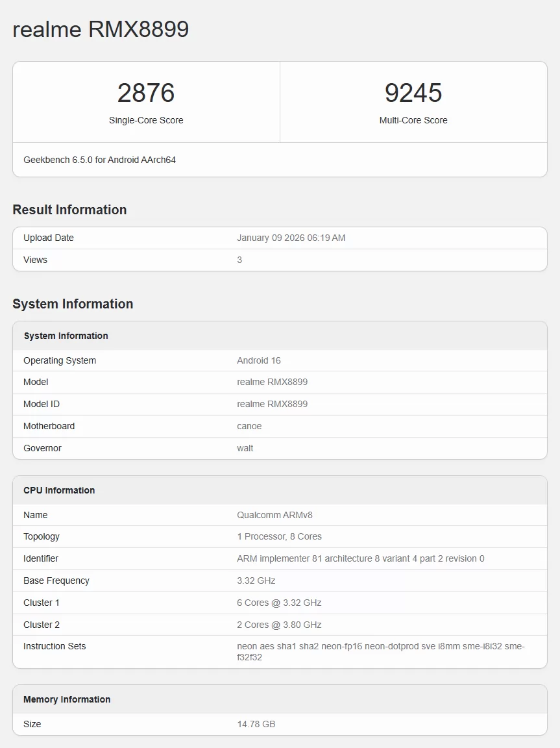Click the realme RMX8899 page title
This screenshot has width=560, height=748.
100,29
